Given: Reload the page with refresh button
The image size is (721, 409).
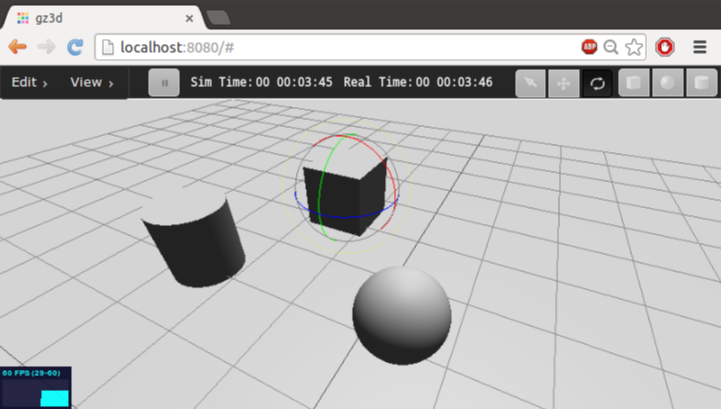Looking at the screenshot, I should click(x=74, y=46).
